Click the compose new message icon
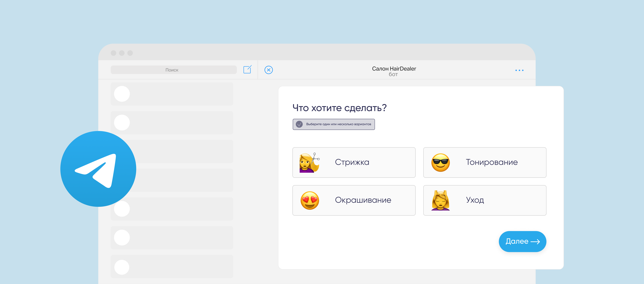The width and height of the screenshot is (644, 284). pos(247,69)
